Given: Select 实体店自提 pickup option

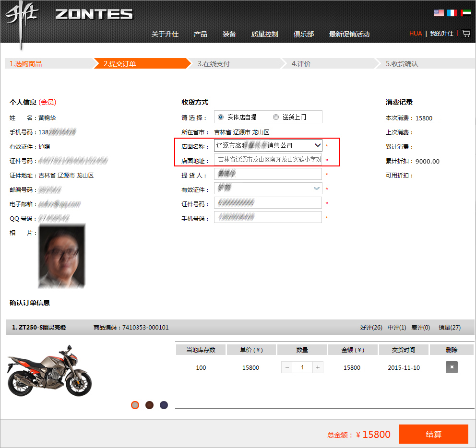Looking at the screenshot, I should [x=221, y=117].
